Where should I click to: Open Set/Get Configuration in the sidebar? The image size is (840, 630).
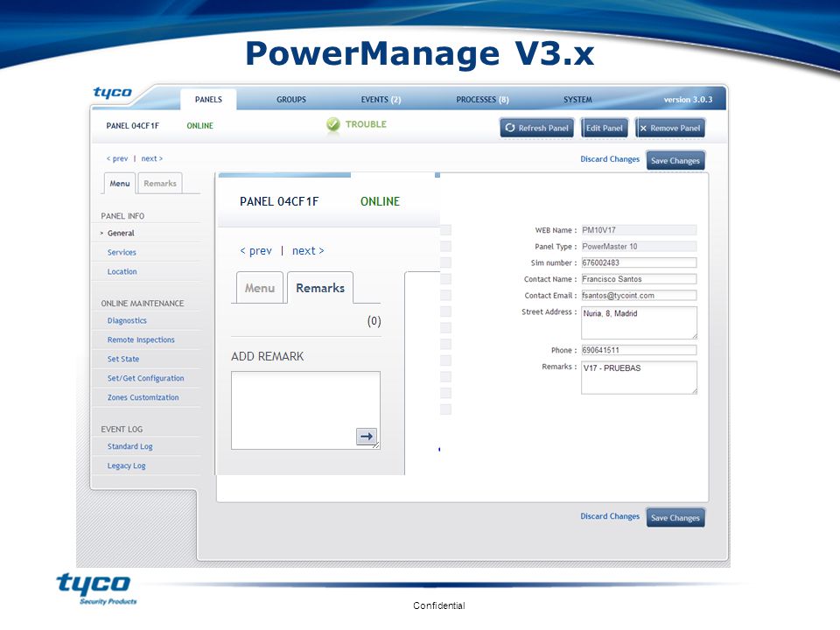146,378
